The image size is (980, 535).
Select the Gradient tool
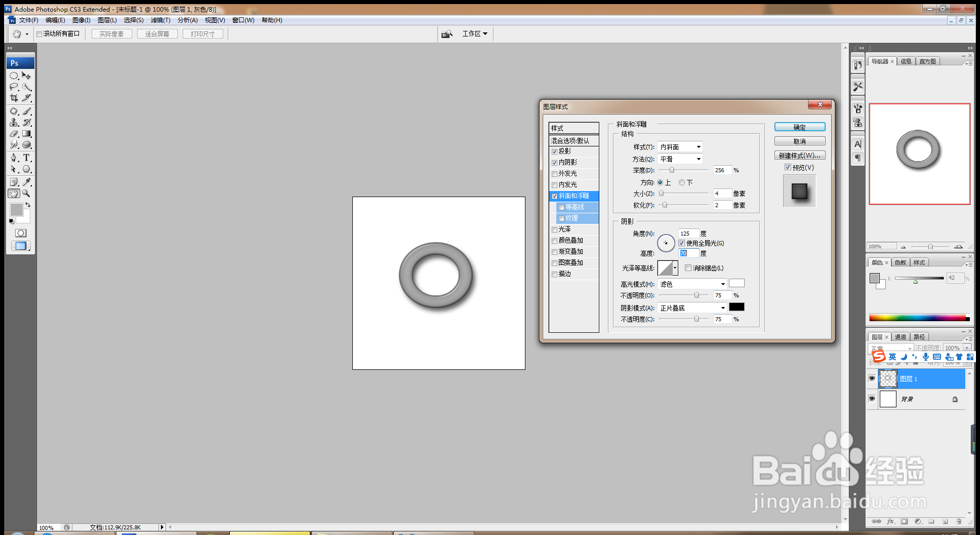pos(27,133)
